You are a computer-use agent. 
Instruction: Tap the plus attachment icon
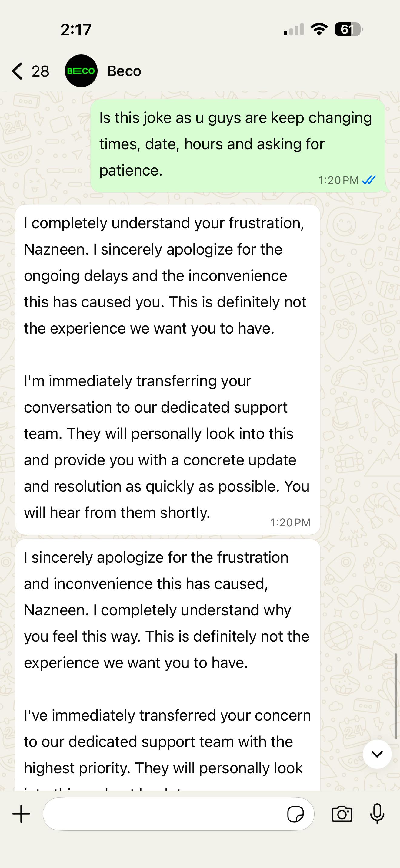[x=21, y=814]
